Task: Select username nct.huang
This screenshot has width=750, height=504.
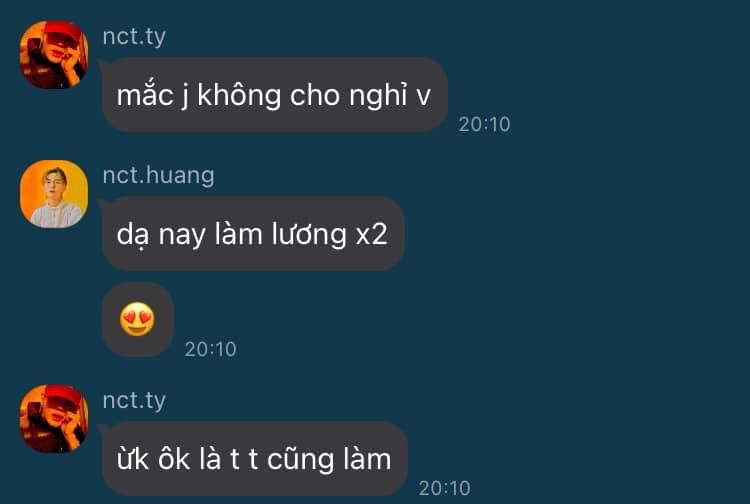Action: [x=158, y=175]
